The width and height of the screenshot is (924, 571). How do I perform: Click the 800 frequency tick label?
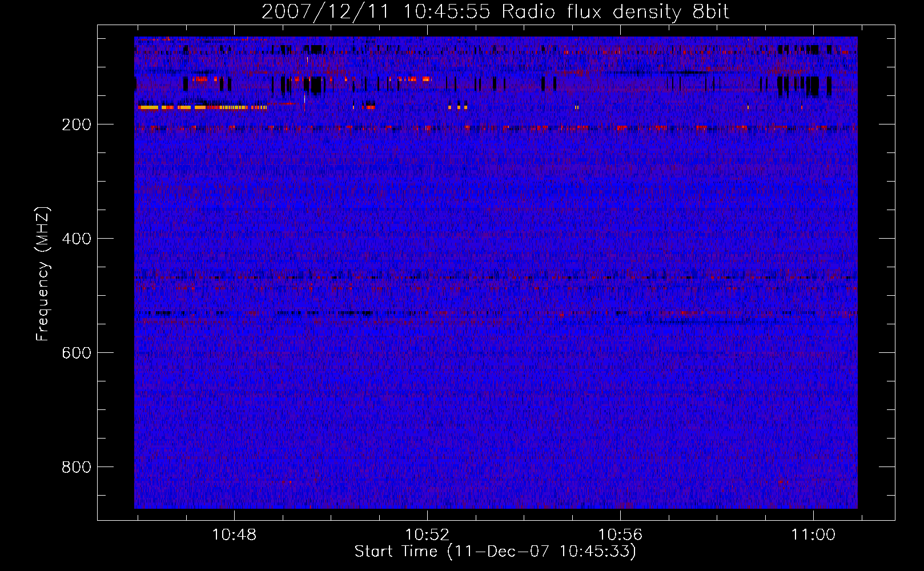point(77,467)
